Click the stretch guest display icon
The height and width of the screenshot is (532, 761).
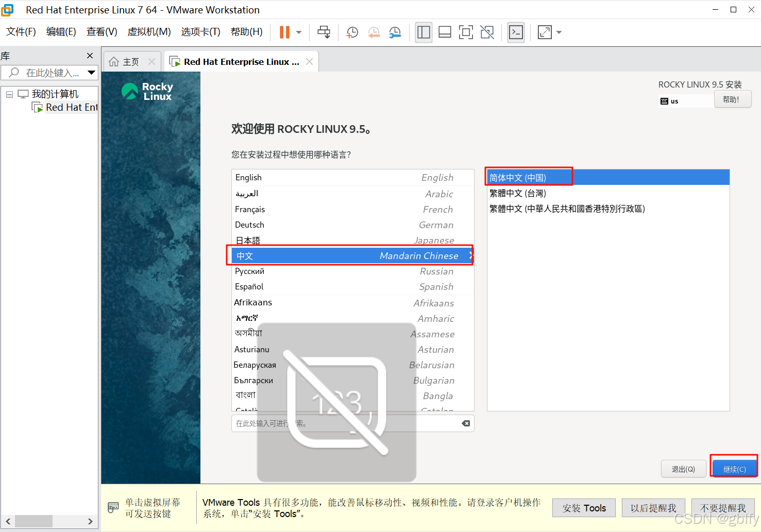click(x=545, y=32)
